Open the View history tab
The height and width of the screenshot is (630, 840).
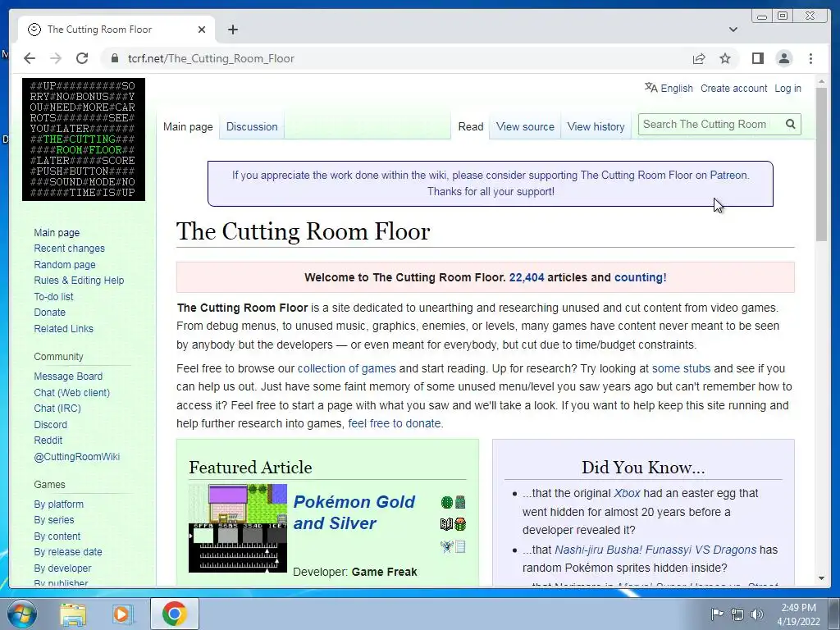pyautogui.click(x=596, y=127)
